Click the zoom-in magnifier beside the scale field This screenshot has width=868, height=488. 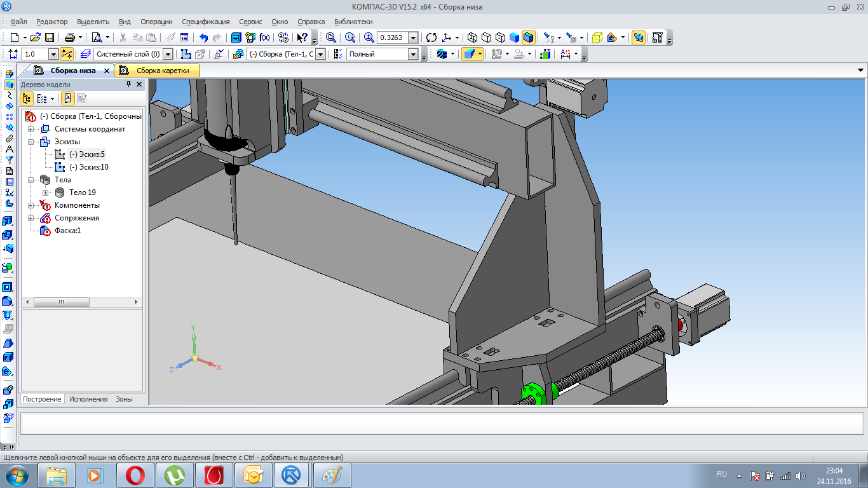point(369,37)
